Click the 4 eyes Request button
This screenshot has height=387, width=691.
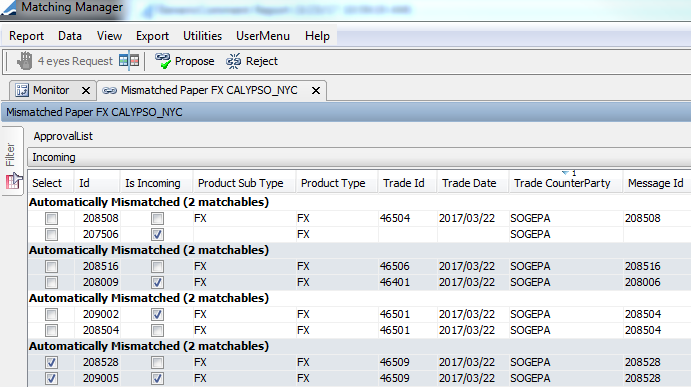(x=65, y=61)
